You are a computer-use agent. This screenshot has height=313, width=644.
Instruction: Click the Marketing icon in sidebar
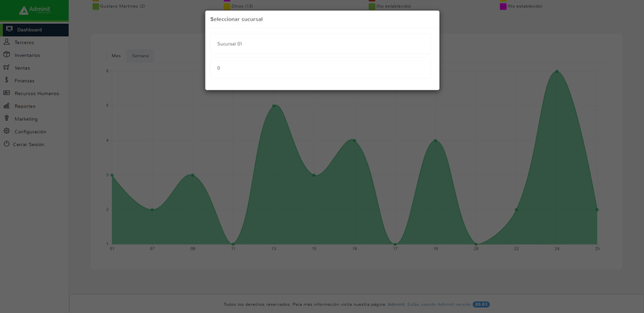pos(6,119)
